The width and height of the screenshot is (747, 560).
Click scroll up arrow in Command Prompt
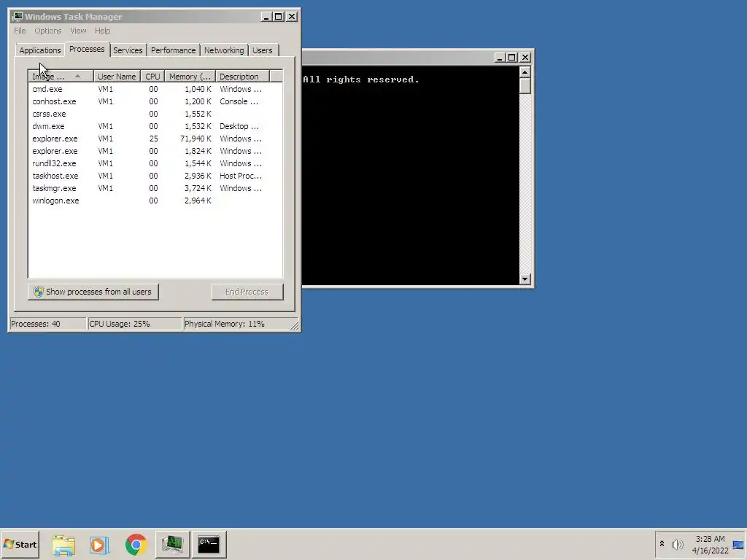click(x=525, y=72)
